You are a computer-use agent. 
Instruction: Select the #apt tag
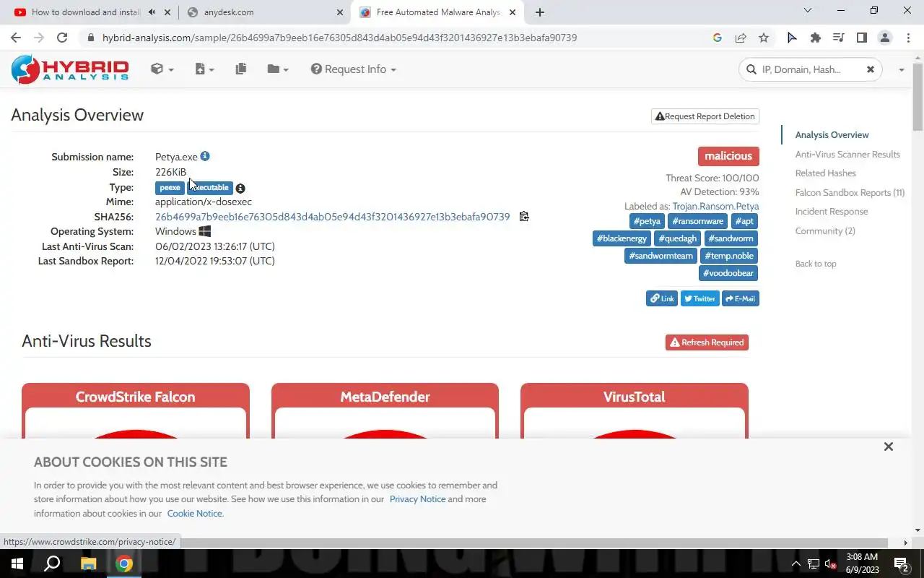(744, 221)
